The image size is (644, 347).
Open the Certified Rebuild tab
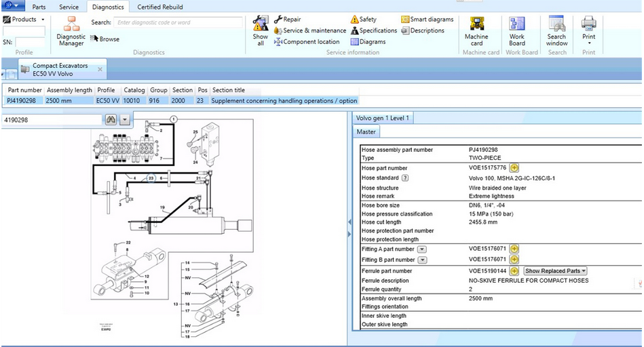[x=160, y=7]
